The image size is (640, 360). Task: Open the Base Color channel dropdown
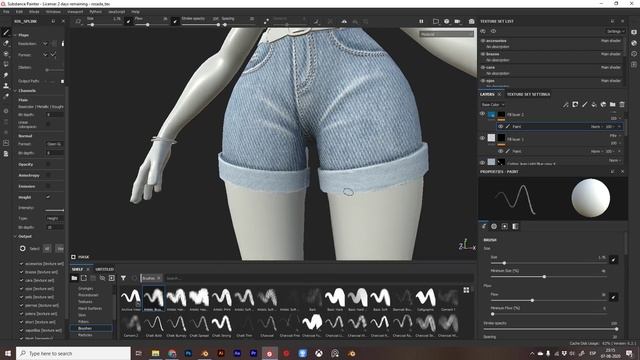pyautogui.click(x=493, y=105)
